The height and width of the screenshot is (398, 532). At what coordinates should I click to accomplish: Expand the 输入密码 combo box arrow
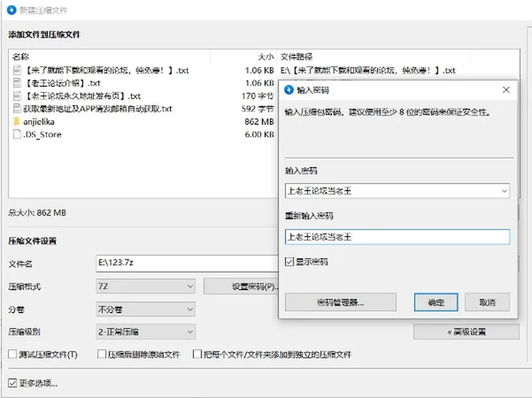tap(504, 191)
